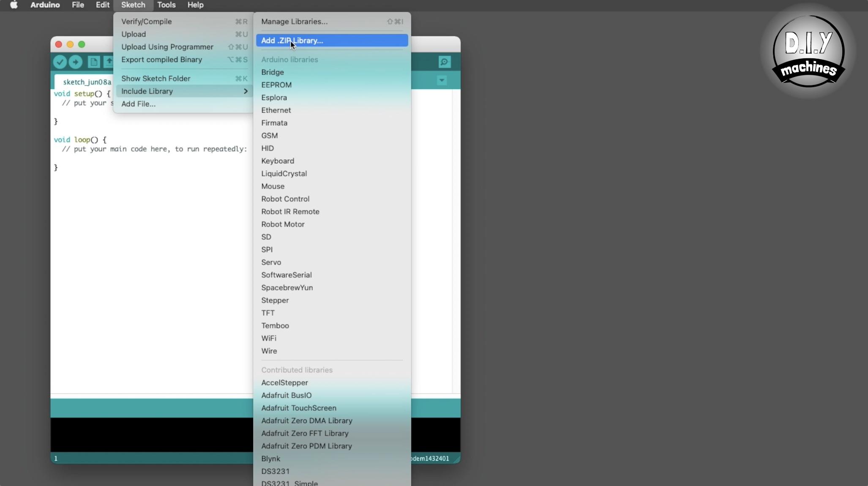
Task: Open the Serial Monitor magnifier icon
Action: 445,62
